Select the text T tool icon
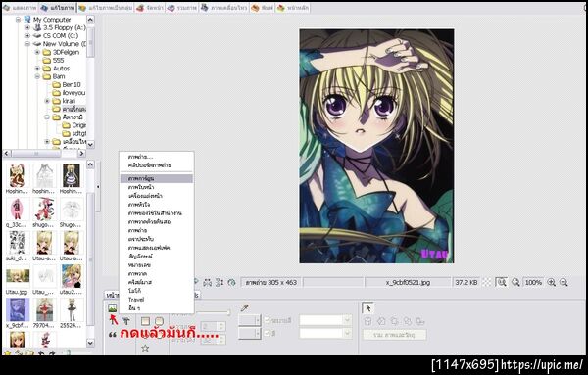This screenshot has height=375, width=588. pyautogui.click(x=126, y=321)
